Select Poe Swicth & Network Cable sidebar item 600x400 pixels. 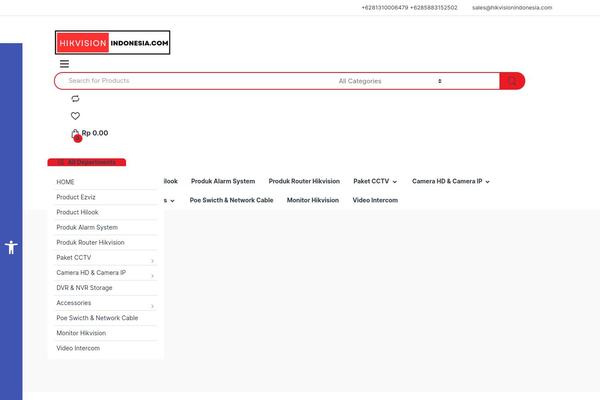97,318
